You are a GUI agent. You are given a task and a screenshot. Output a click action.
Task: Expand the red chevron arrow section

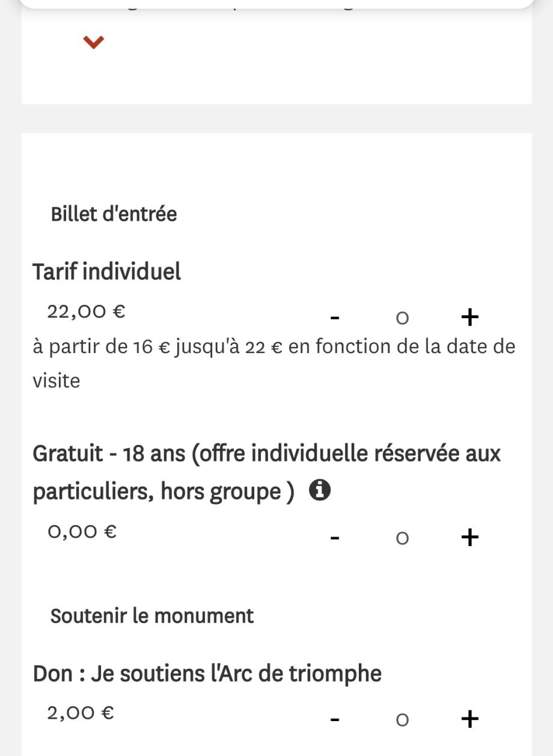[x=94, y=42]
